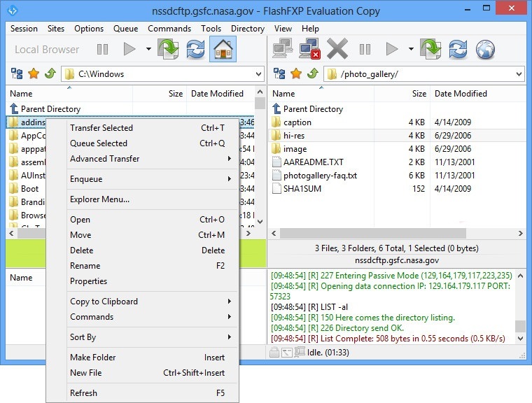The height and width of the screenshot is (403, 532).
Task: Open the remote play dropdown arrow
Action: [x=411, y=49]
